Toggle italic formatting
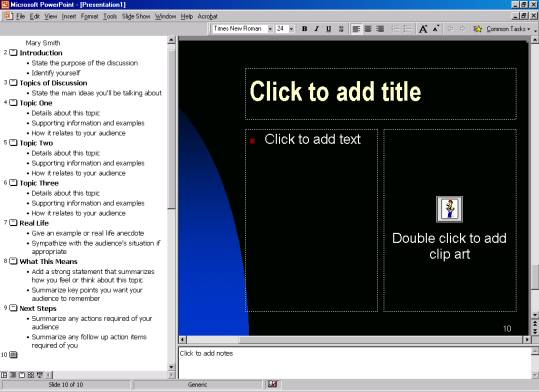Screen dimensions: 539x392 [316, 29]
